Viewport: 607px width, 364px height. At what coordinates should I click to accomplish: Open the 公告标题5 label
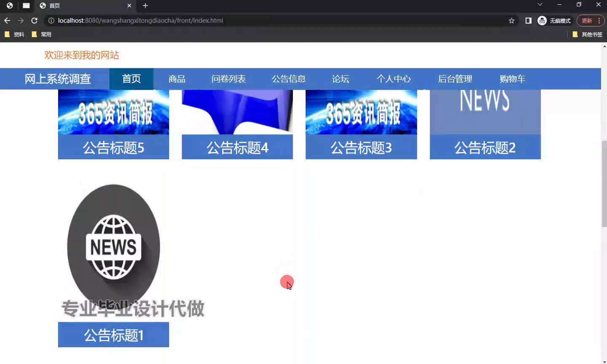[113, 147]
